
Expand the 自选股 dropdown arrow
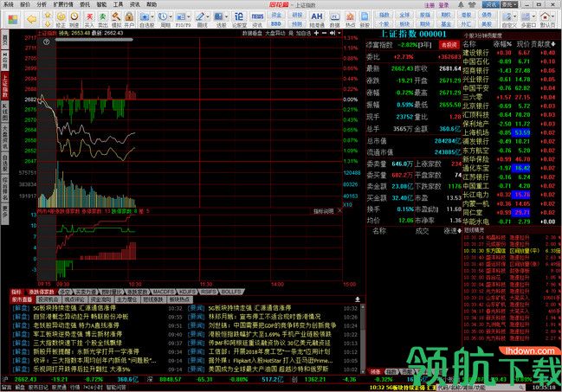pyautogui.click(x=152, y=16)
